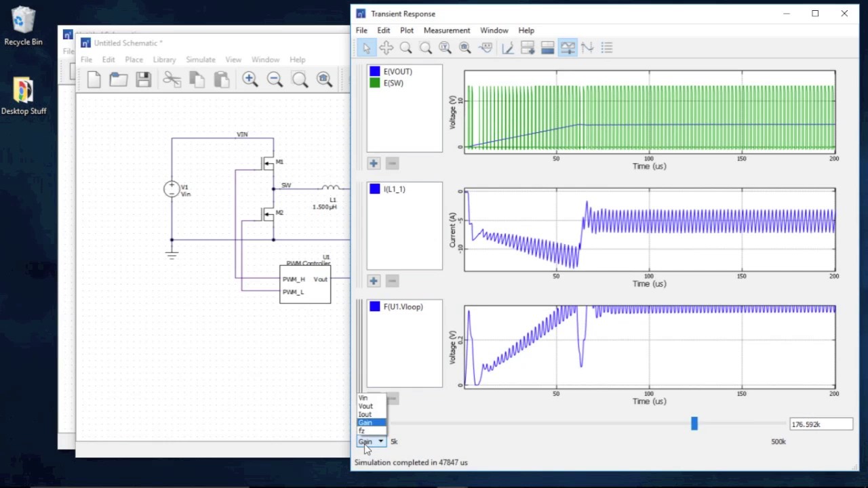Click plus button under I(L1_1) legend
The height and width of the screenshot is (488, 868).
coord(374,281)
